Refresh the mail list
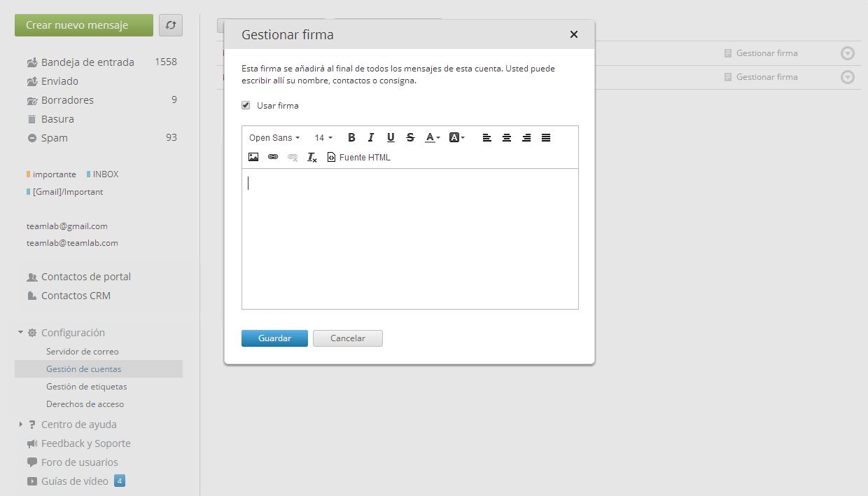The width and height of the screenshot is (868, 496). click(171, 25)
